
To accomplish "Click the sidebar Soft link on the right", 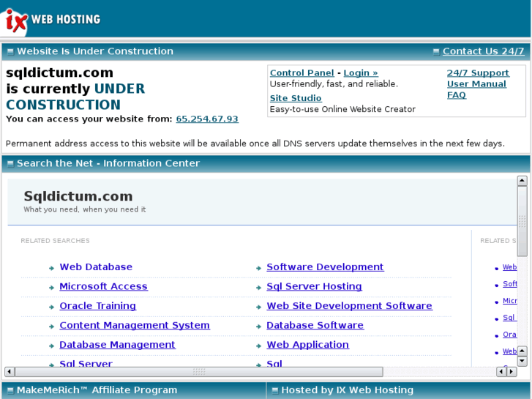I will tap(509, 284).
